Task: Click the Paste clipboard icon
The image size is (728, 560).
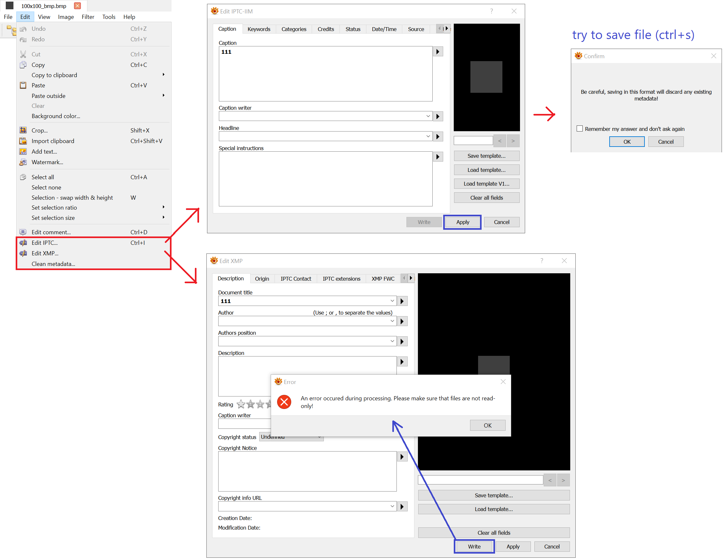Action: click(x=23, y=85)
